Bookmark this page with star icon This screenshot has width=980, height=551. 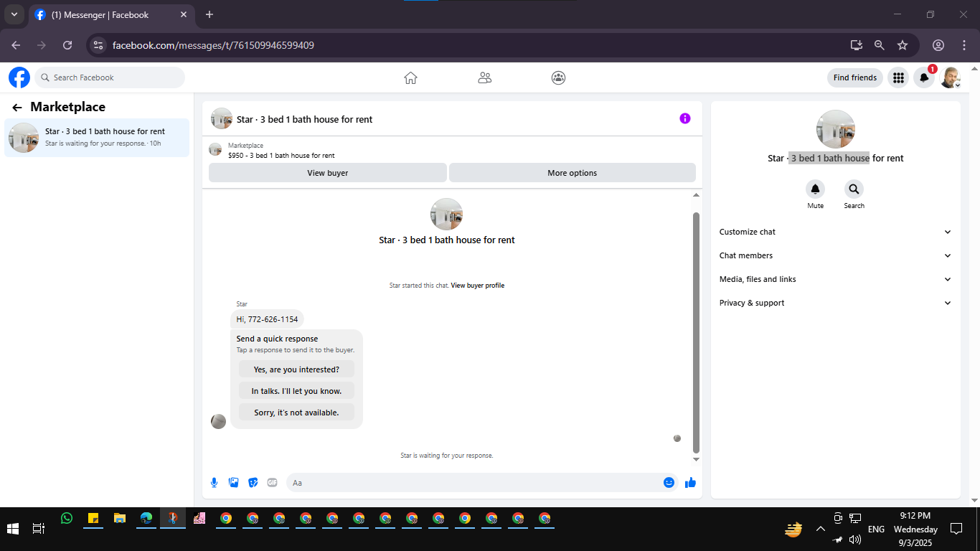click(x=903, y=45)
